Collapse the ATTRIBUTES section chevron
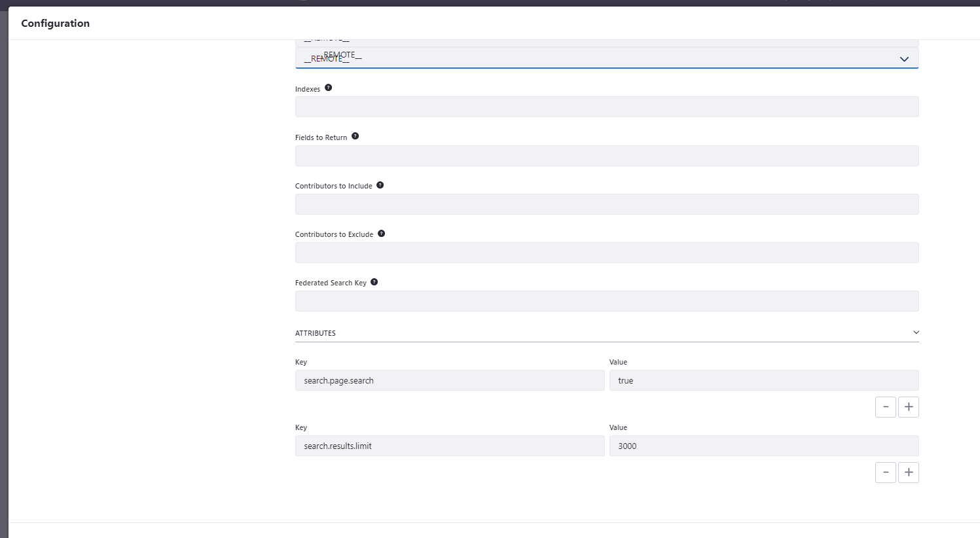This screenshot has width=980, height=538. pos(916,332)
